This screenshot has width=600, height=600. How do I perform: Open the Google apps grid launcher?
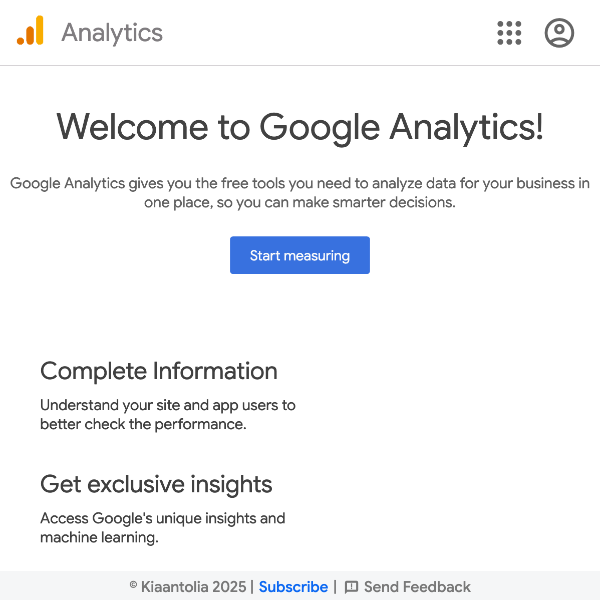(x=509, y=33)
